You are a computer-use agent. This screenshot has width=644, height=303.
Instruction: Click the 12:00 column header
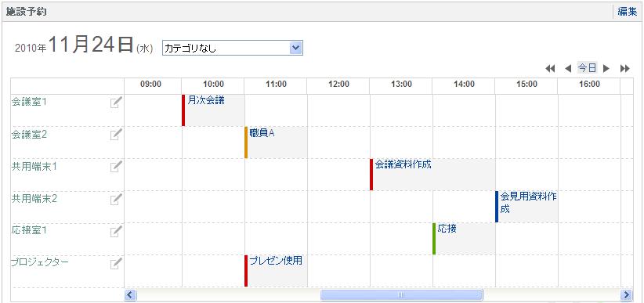click(338, 85)
